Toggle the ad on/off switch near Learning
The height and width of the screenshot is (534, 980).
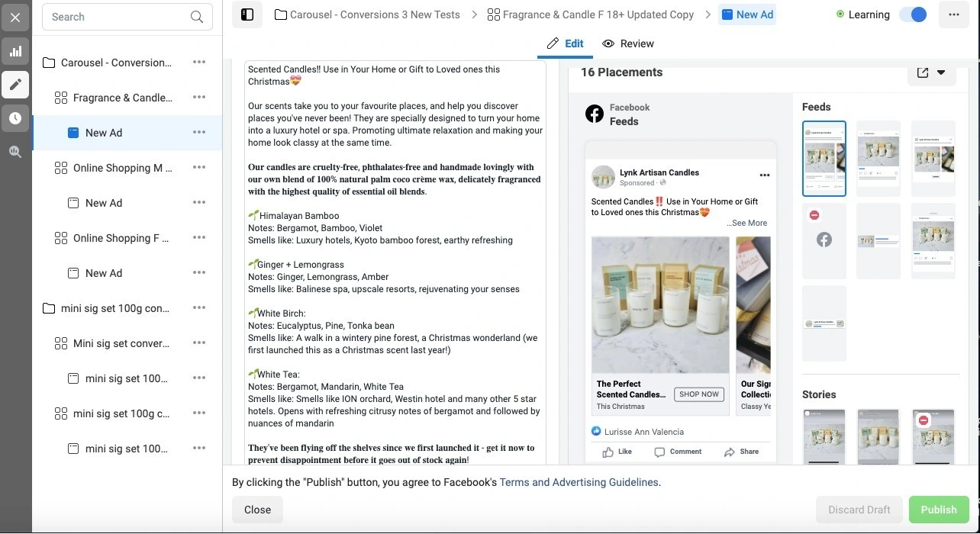[913, 14]
